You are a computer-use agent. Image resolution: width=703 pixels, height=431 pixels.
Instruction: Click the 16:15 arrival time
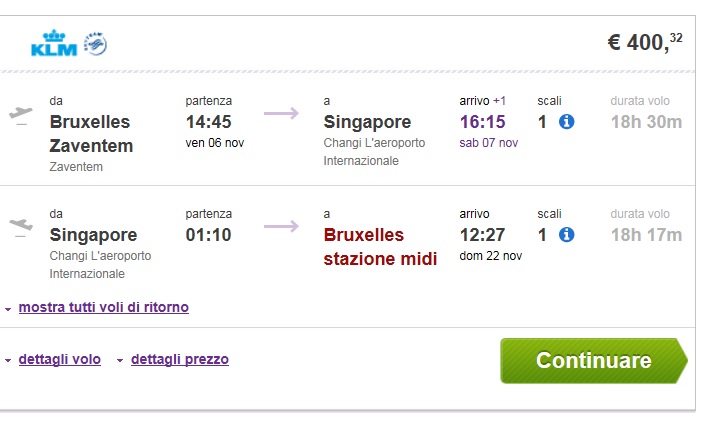pyautogui.click(x=482, y=122)
